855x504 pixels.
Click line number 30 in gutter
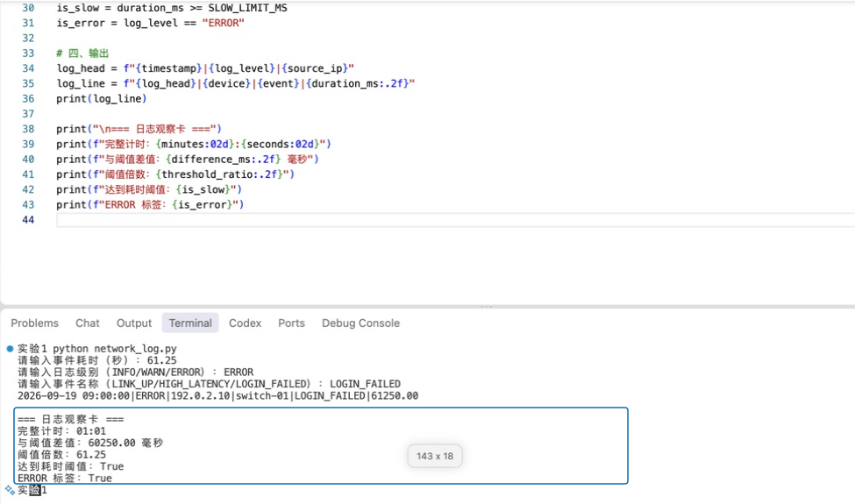tap(28, 8)
